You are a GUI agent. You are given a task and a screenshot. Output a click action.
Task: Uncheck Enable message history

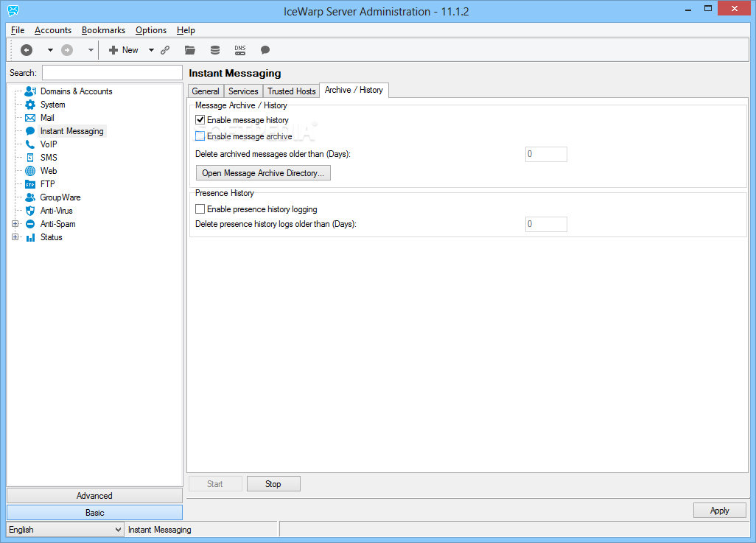point(200,119)
